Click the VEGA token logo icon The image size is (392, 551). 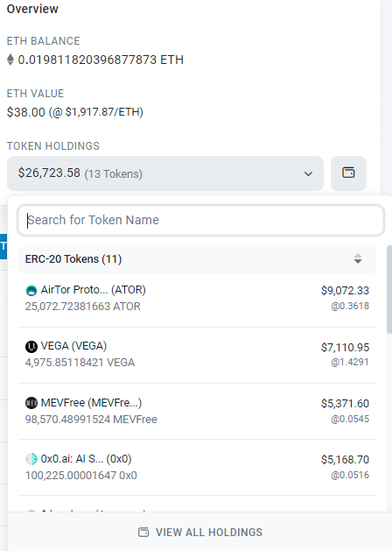click(x=31, y=347)
